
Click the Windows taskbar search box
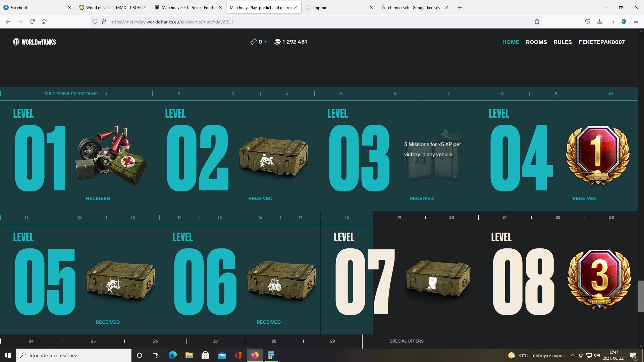coord(74,355)
